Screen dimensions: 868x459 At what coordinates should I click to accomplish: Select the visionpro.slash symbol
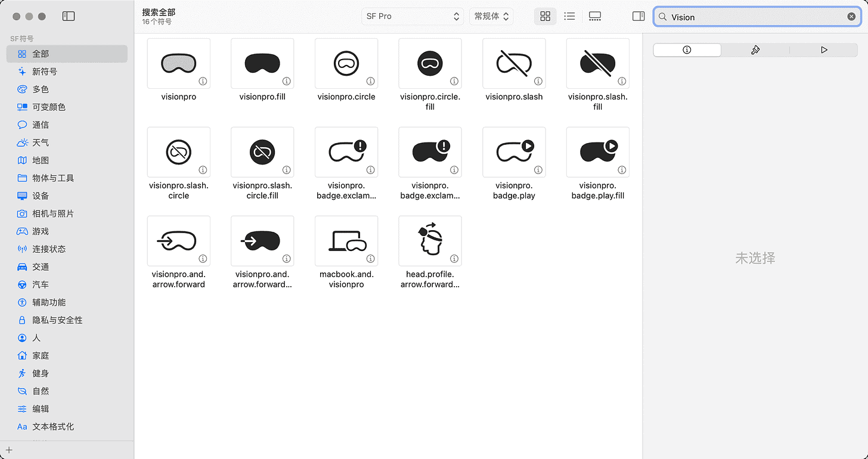pyautogui.click(x=514, y=63)
